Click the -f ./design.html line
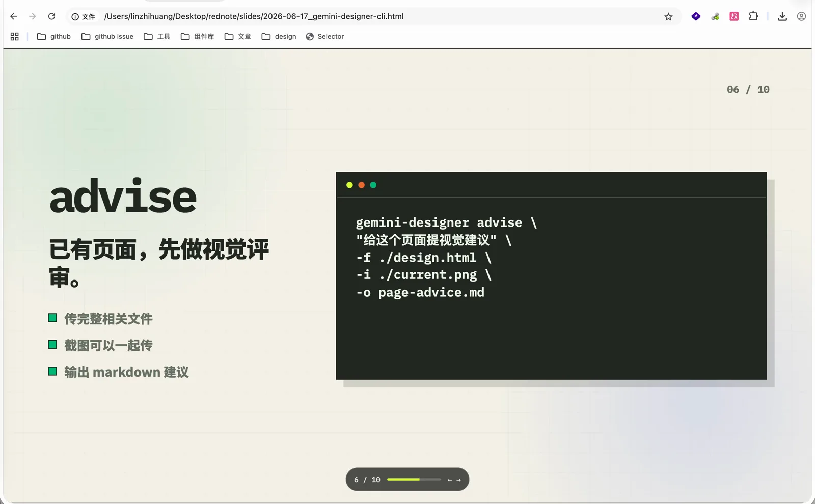This screenshot has width=815, height=504. (424, 258)
